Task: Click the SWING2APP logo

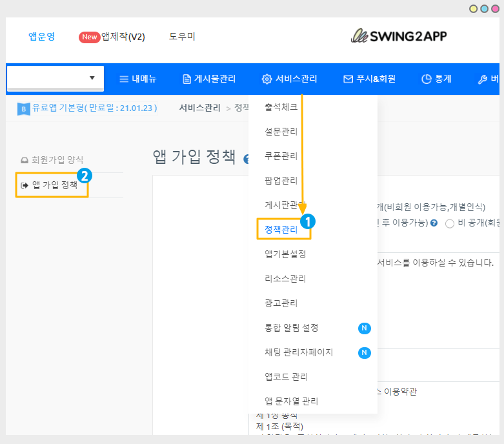Action: click(398, 36)
